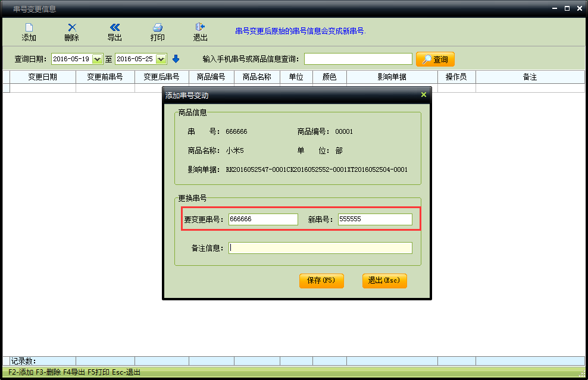Click the 单位 value 部
This screenshot has height=380, width=588.
click(x=339, y=150)
